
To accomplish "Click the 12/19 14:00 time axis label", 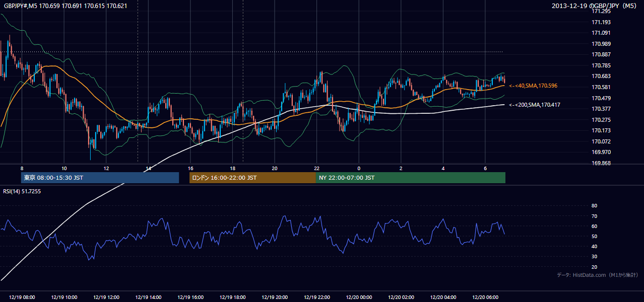I will point(148,297).
